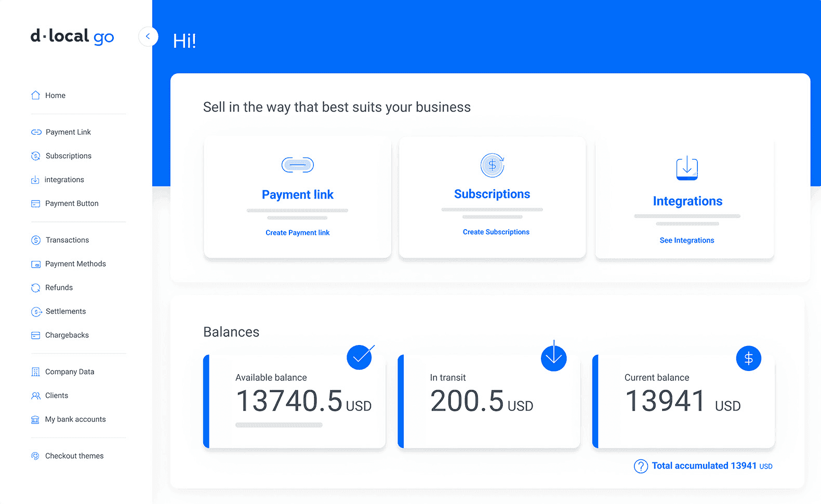Viewport: 821px width, 504px height.
Task: Click the integrations download icon in sidebar
Action: [35, 180]
